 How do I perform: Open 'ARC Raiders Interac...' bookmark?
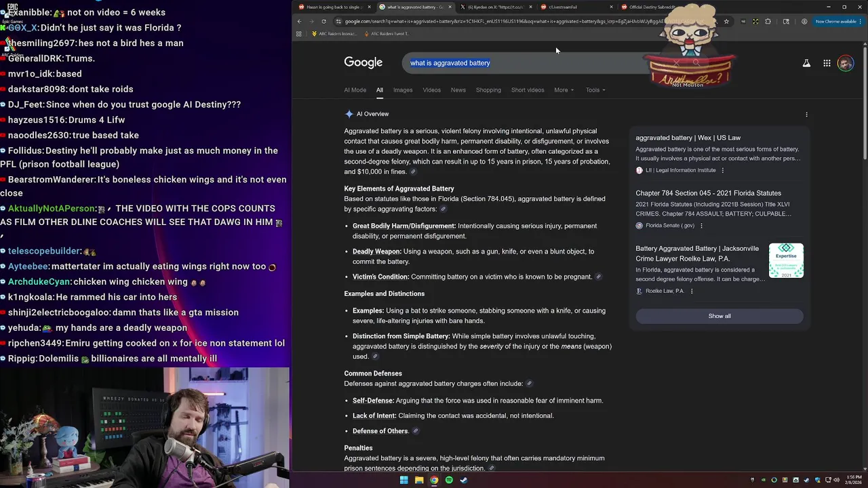[334, 34]
